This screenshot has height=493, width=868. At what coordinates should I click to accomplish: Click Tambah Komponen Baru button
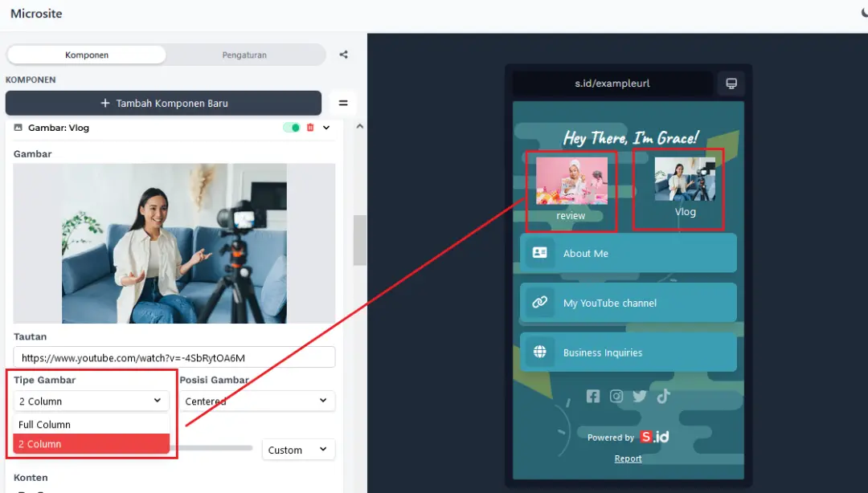tap(163, 104)
